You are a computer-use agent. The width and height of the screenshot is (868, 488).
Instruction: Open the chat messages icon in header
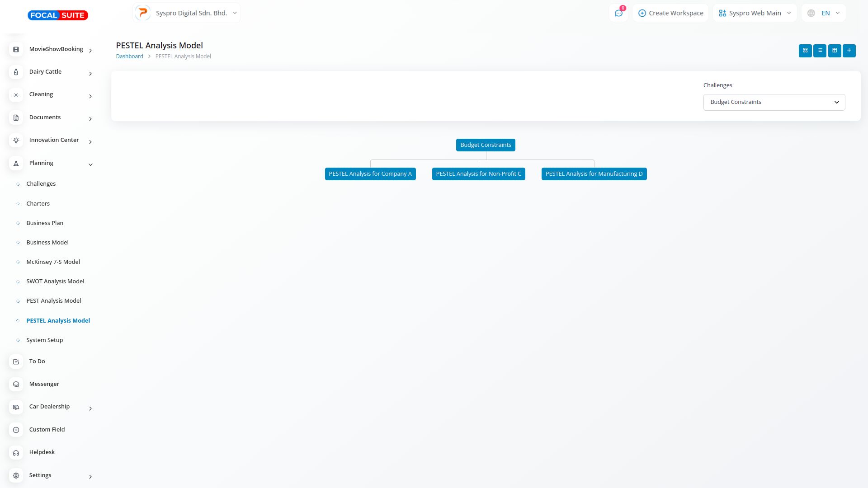point(618,13)
